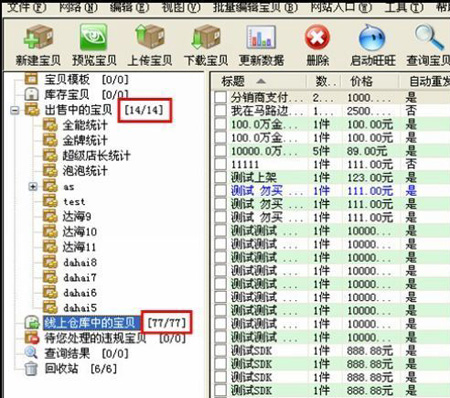Click the 5件 quantity cell
This screenshot has height=398, width=450.
[x=321, y=151]
